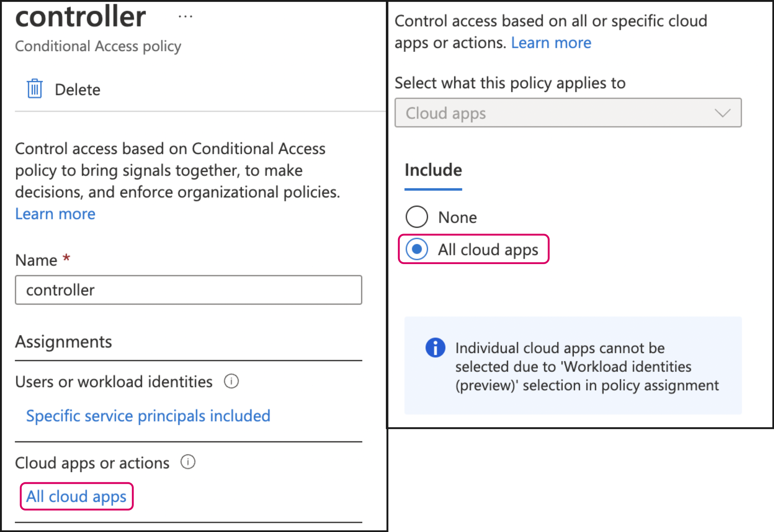774x532 pixels.
Task: Open Learn more link under Conditional Access description
Action: 55,214
